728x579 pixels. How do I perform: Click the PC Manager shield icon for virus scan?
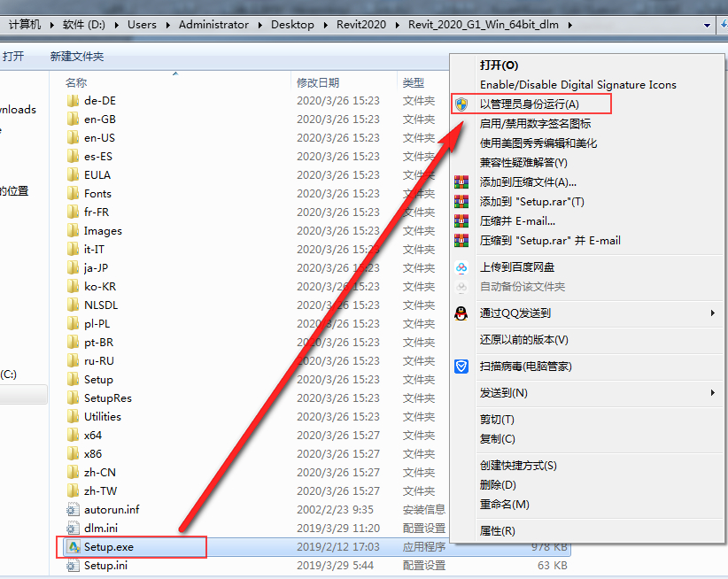[x=461, y=367]
